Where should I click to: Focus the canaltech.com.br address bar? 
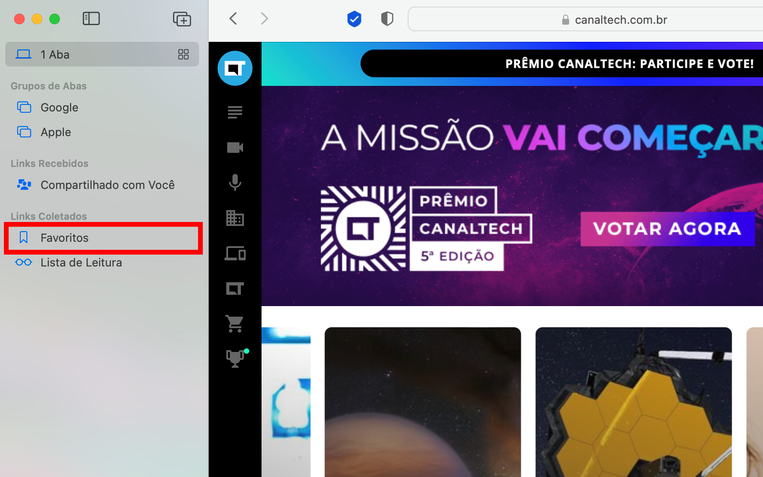pos(585,19)
